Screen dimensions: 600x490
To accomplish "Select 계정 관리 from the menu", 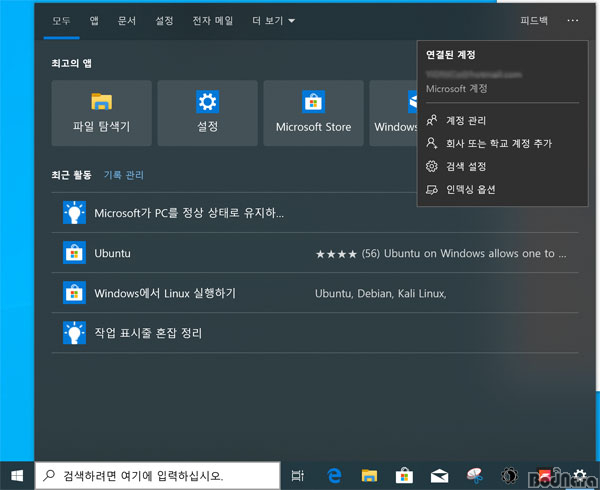I will click(502, 121).
